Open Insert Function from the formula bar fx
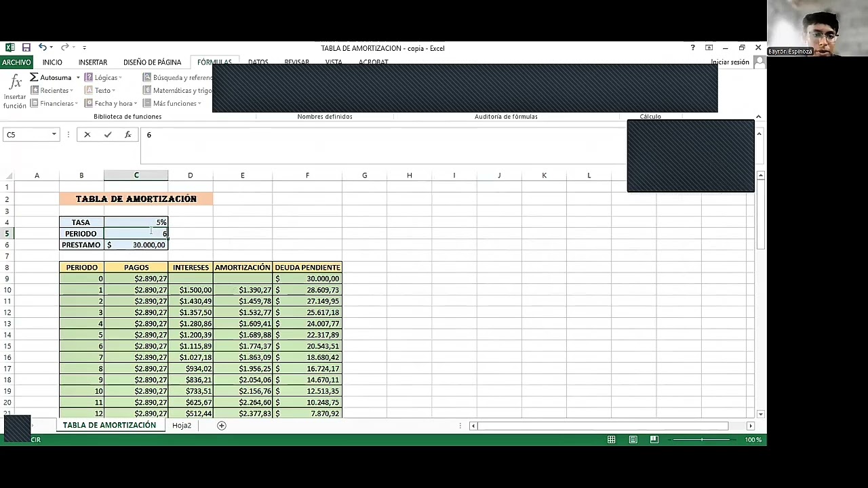Screen dimensions: 868x488 127,135
